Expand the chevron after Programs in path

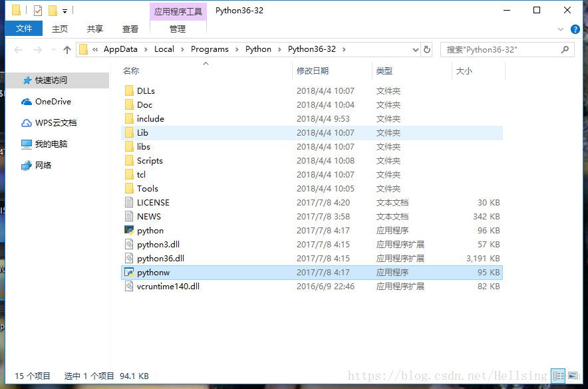coord(237,49)
